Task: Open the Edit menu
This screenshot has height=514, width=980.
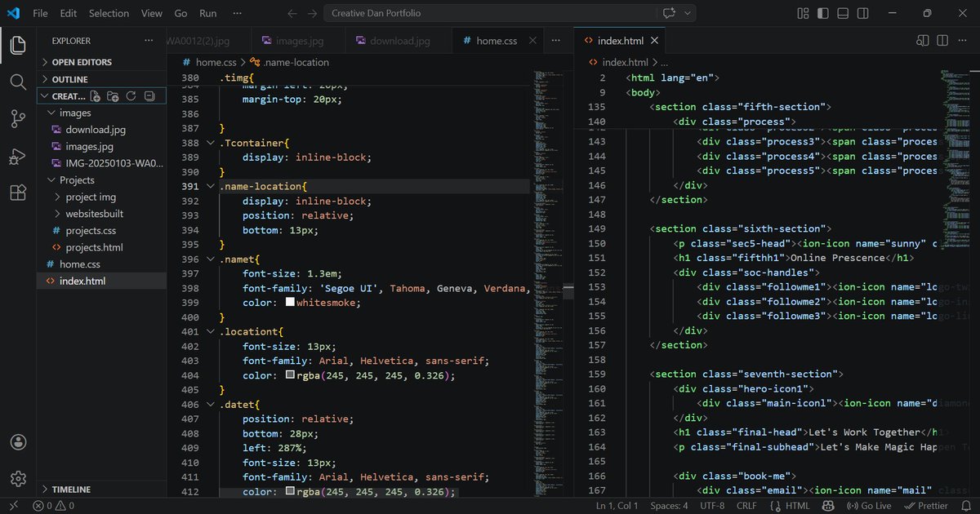Action: coord(69,14)
